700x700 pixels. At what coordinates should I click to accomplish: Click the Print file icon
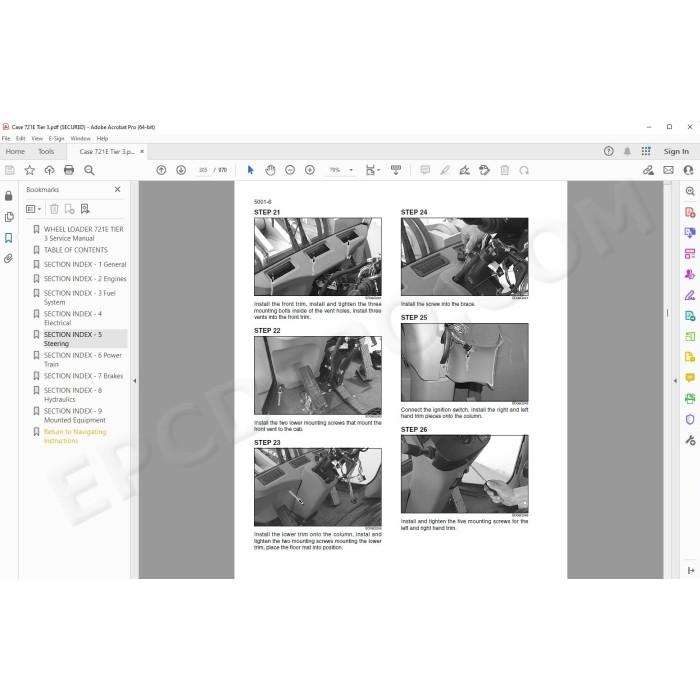pos(69,170)
